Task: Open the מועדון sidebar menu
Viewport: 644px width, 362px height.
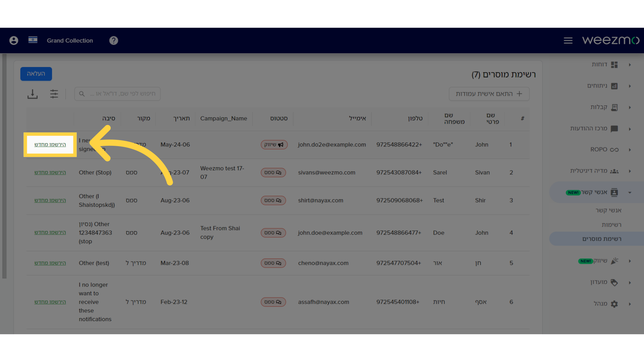Action: [599, 282]
